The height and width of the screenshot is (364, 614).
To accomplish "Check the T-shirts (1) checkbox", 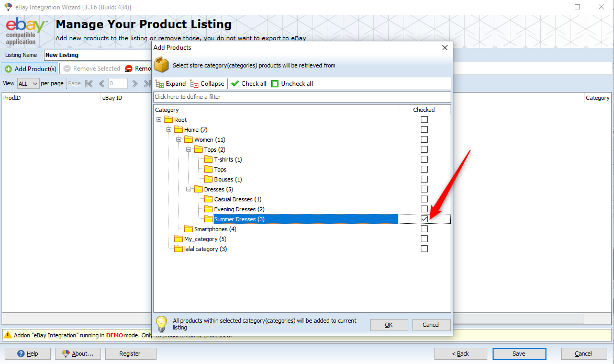I will [424, 160].
